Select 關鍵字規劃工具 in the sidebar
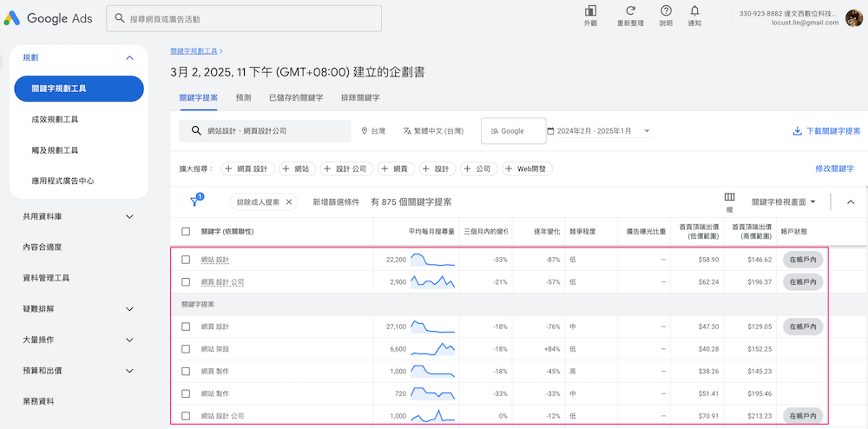The image size is (868, 429). [x=79, y=89]
